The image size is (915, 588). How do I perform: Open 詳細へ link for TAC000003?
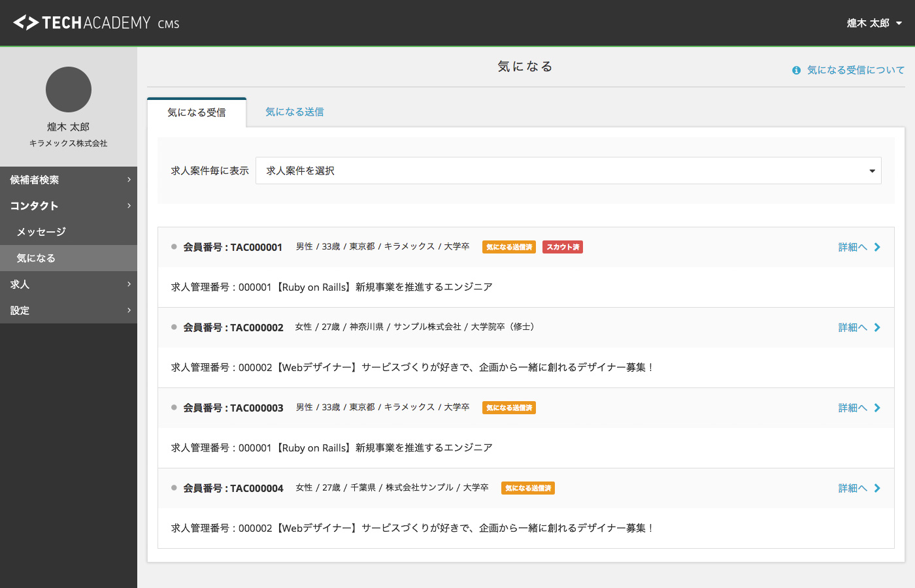tap(859, 408)
